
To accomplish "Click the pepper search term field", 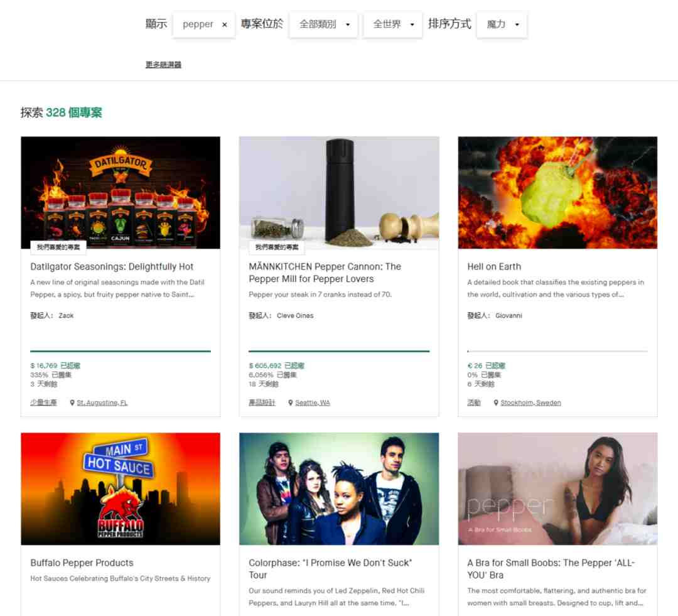I will tap(197, 24).
